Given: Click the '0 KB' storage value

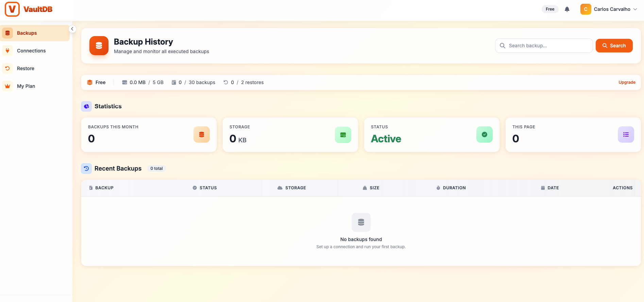Looking at the screenshot, I should coord(238,139).
